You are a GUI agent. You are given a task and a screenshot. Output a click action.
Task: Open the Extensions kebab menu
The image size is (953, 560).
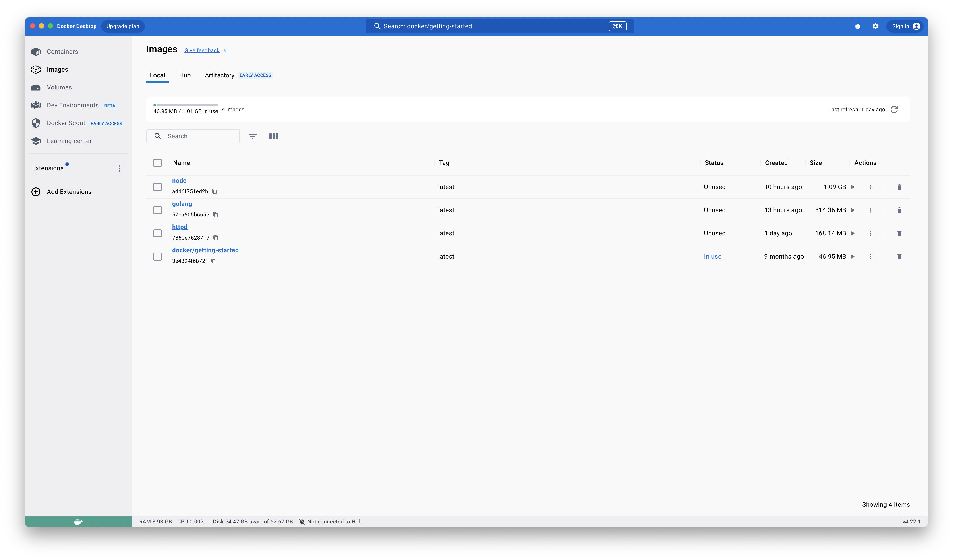pyautogui.click(x=120, y=169)
